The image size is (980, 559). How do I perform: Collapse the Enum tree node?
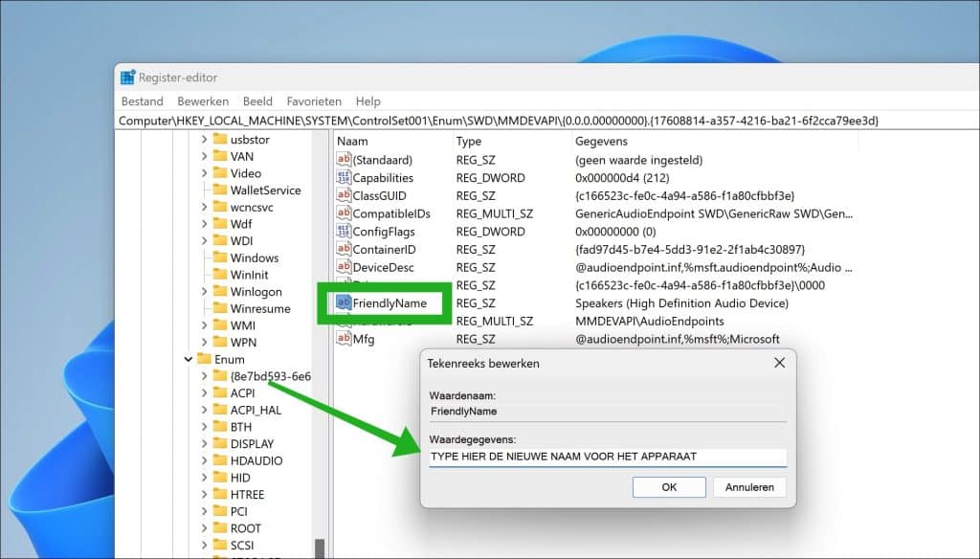189,359
